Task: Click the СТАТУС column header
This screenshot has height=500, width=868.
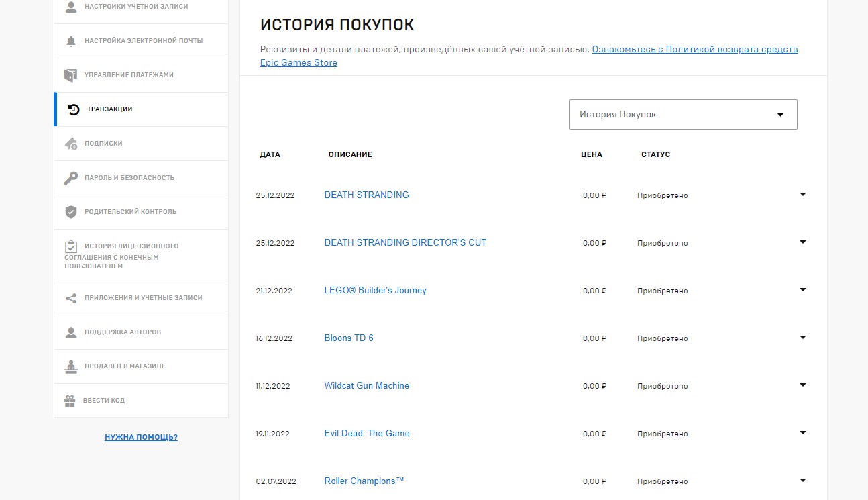Action: tap(655, 154)
